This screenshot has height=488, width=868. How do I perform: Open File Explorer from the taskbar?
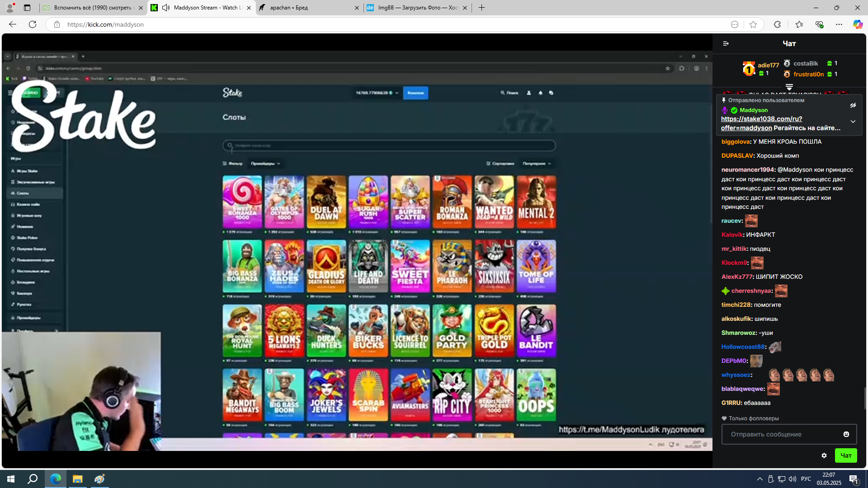78,479
